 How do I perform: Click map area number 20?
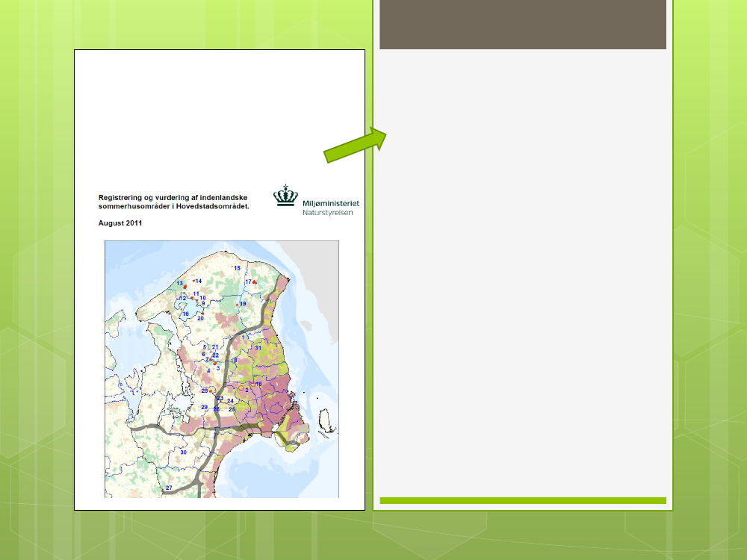[200, 319]
